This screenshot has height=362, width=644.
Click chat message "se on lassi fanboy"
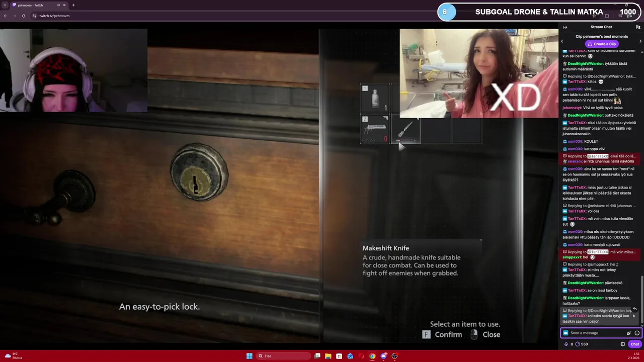pyautogui.click(x=602, y=290)
